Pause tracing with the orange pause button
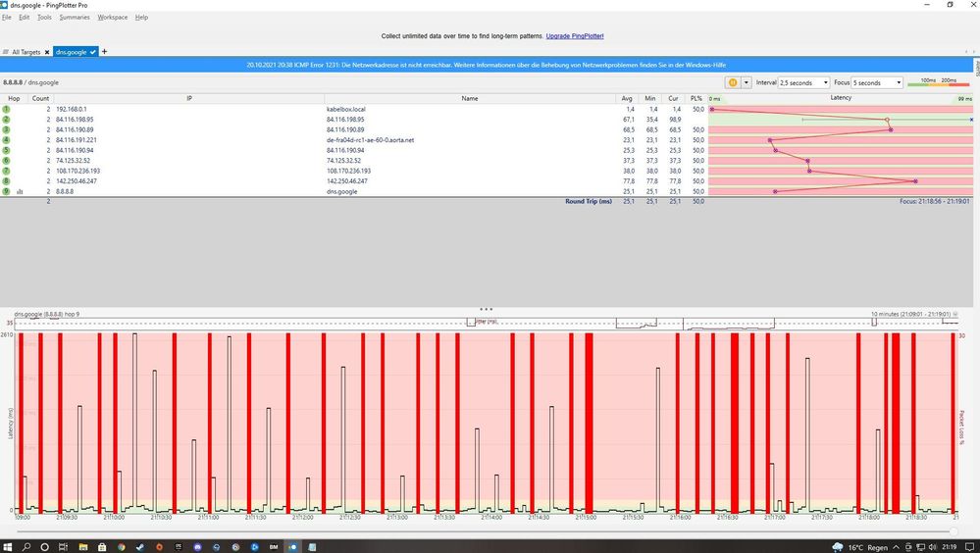Viewport: 980px width, 553px height. pyautogui.click(x=732, y=82)
